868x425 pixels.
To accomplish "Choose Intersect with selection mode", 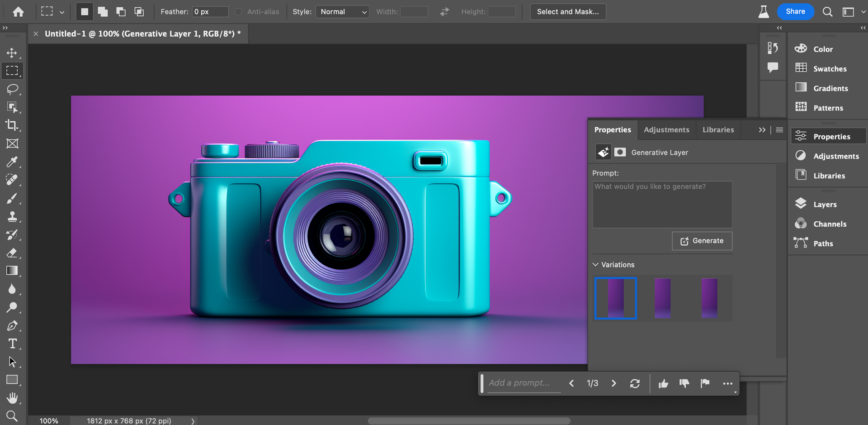I will click(x=139, y=12).
